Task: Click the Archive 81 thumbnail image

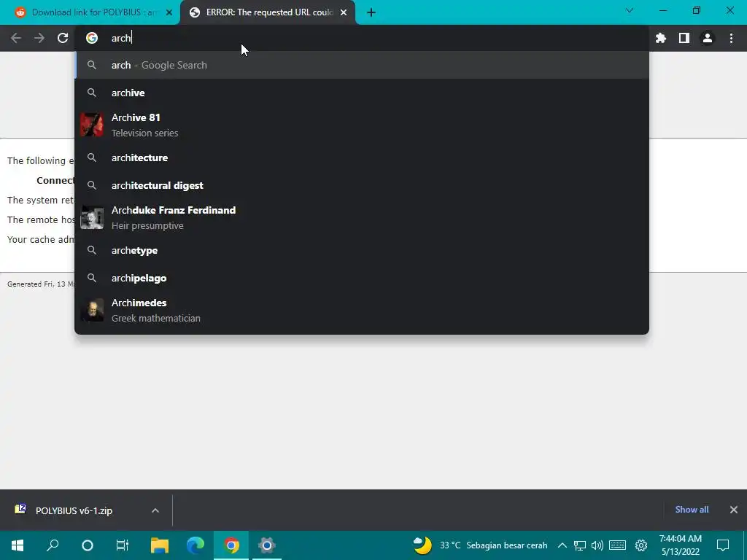Action: tap(92, 125)
